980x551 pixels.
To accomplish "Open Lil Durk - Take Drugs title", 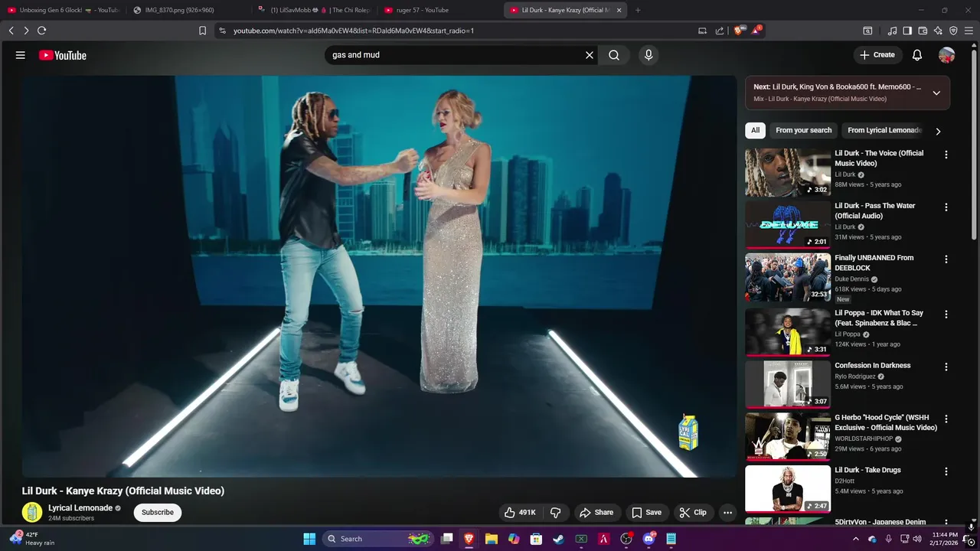I will point(867,470).
